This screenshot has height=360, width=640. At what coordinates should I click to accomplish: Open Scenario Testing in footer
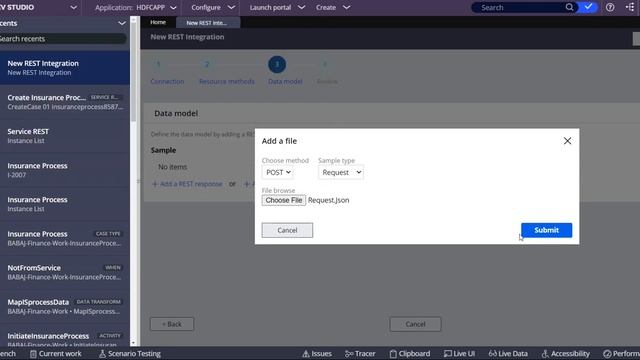pyautogui.click(x=130, y=354)
